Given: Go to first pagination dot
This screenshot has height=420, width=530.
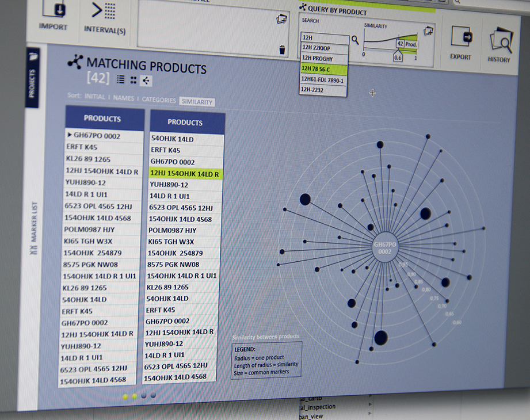Looking at the screenshot, I should click(x=125, y=396).
